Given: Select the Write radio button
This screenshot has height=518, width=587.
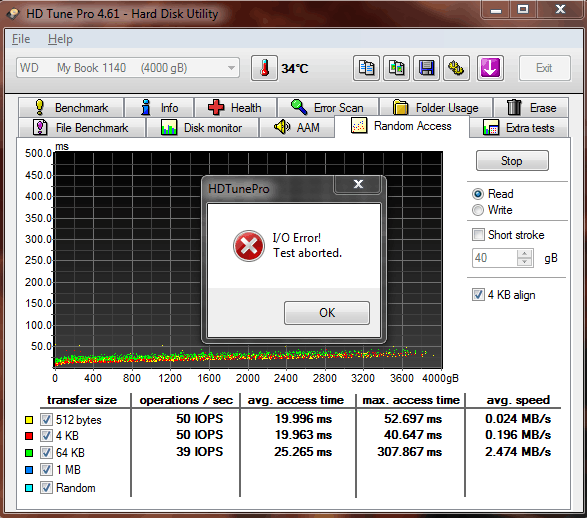Looking at the screenshot, I should [x=478, y=210].
